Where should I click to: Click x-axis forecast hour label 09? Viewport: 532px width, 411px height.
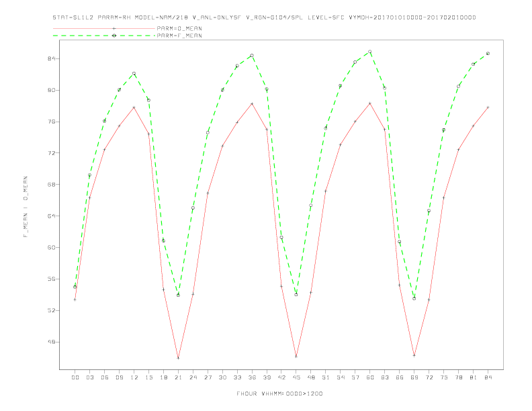(x=119, y=377)
